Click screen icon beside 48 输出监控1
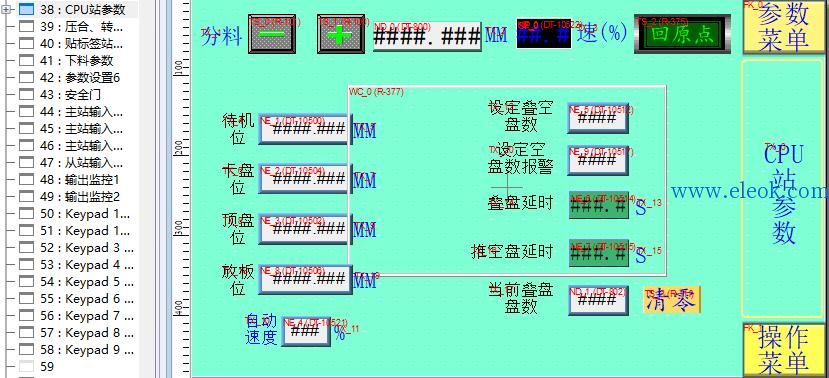This screenshot has width=829, height=378. click(x=26, y=180)
